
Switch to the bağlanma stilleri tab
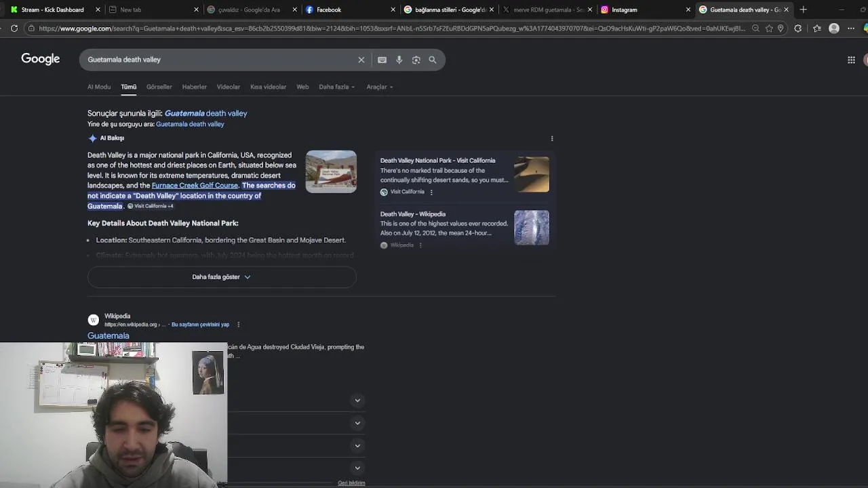[448, 9]
